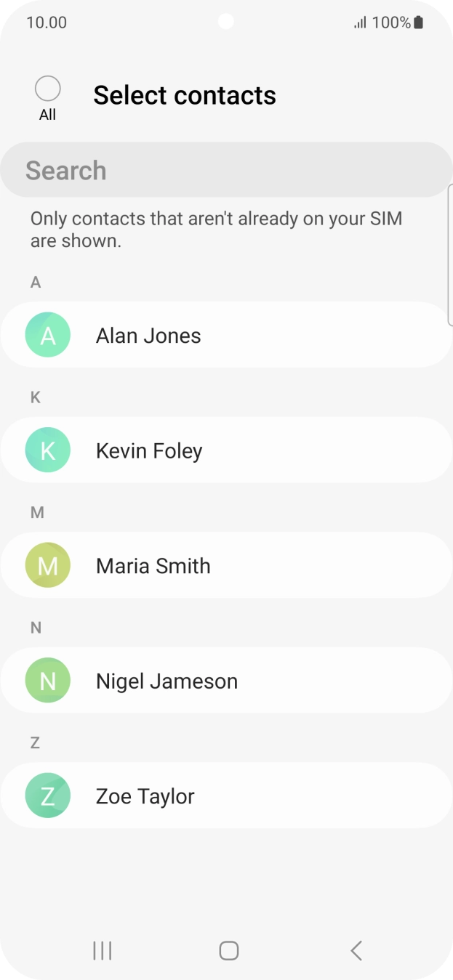Click the fast scrollbar handle on the right edge

450,255
